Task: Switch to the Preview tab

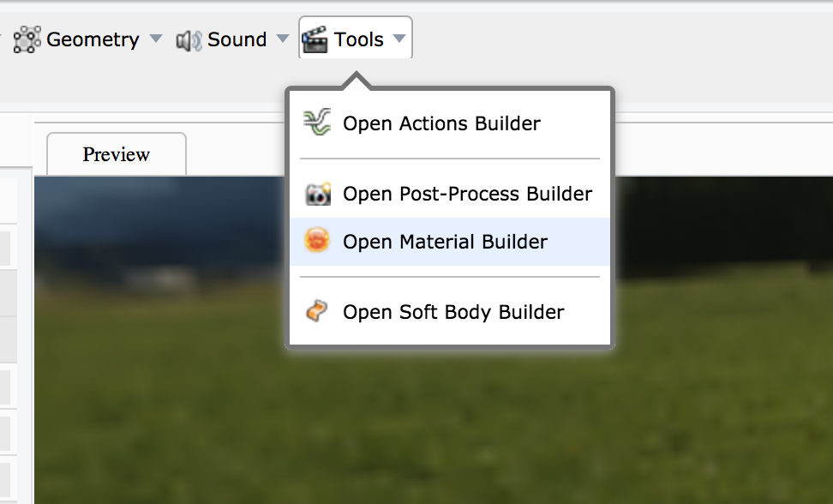Action: [x=116, y=154]
